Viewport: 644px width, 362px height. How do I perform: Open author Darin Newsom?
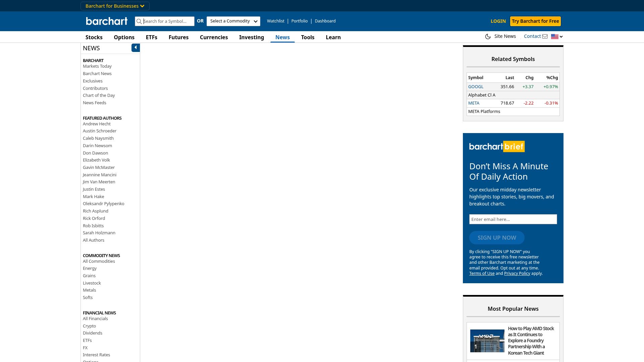pyautogui.click(x=98, y=146)
